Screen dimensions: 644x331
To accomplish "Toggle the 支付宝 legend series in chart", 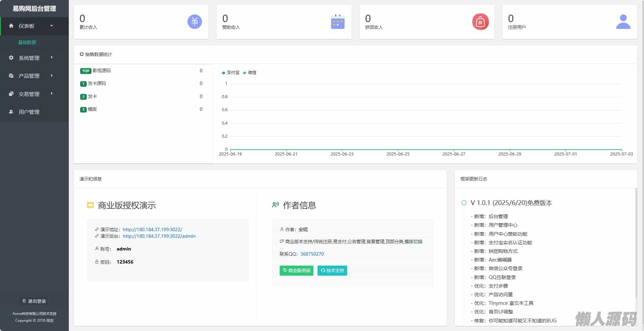I will coord(231,73).
